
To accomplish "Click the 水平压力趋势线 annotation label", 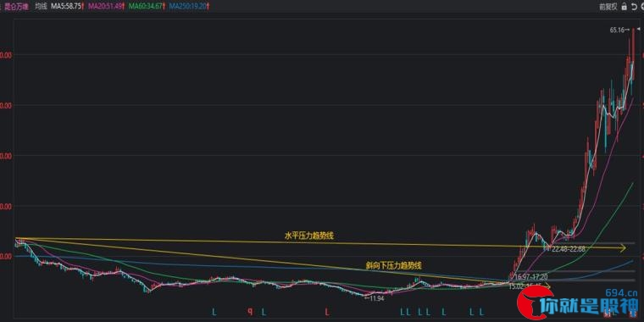I will (309, 236).
